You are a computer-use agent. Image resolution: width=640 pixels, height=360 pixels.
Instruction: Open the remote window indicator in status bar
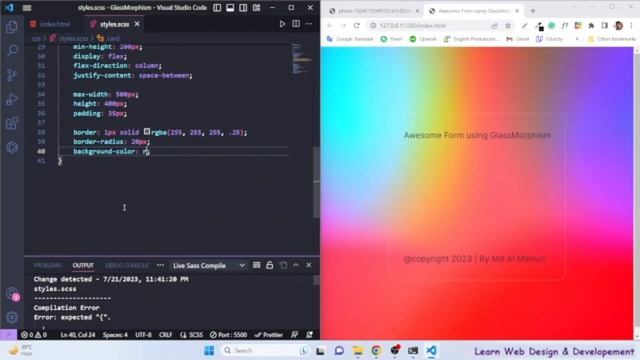[8, 335]
